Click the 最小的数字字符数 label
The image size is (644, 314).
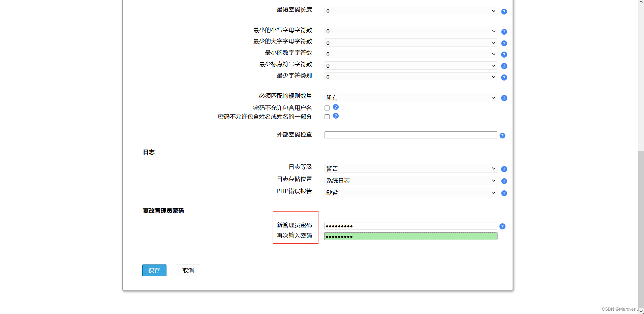[288, 53]
